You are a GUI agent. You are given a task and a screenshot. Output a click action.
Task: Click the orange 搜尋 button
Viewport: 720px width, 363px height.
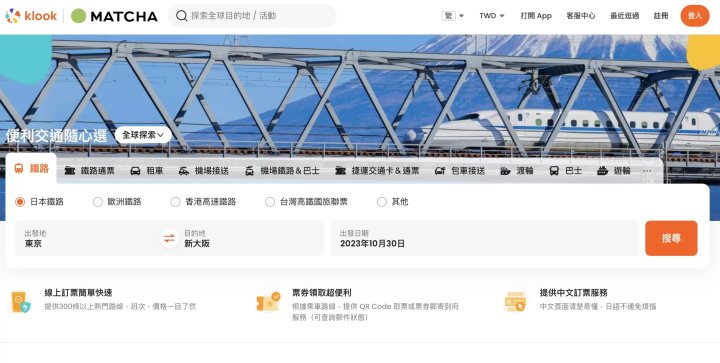click(x=671, y=238)
